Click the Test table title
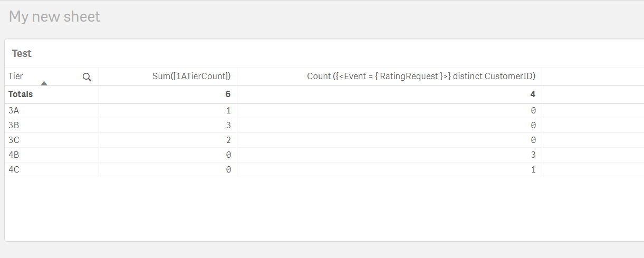The width and height of the screenshot is (644, 258). coord(22,53)
